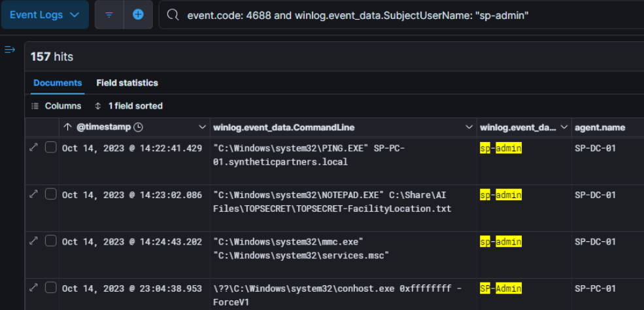The height and width of the screenshot is (310, 644).
Task: Open the winlog.event_da... column options chevron
Action: (x=564, y=128)
